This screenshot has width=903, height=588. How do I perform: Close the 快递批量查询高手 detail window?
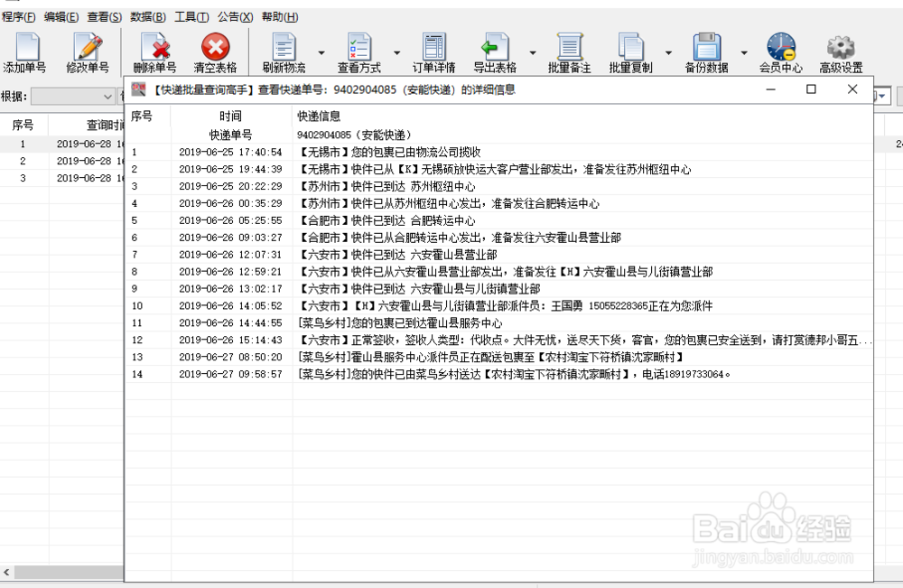852,89
